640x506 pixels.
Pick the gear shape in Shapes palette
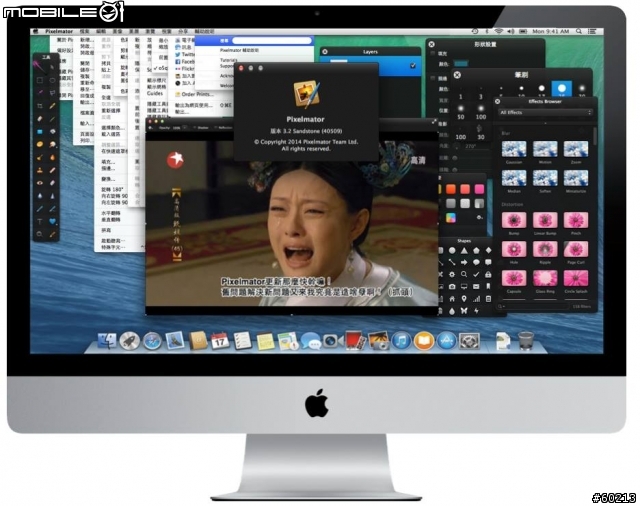point(452,275)
